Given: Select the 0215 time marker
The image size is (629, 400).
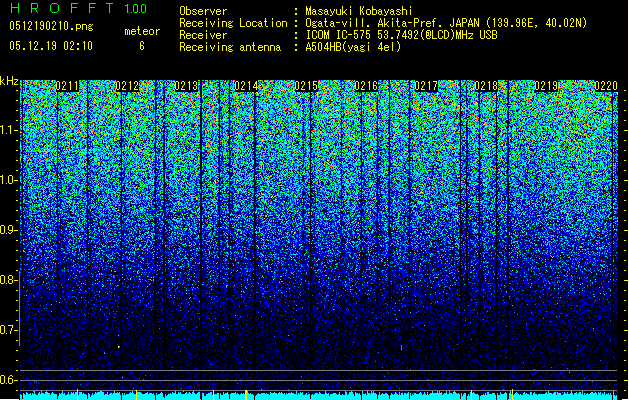Looking at the screenshot, I should [306, 86].
